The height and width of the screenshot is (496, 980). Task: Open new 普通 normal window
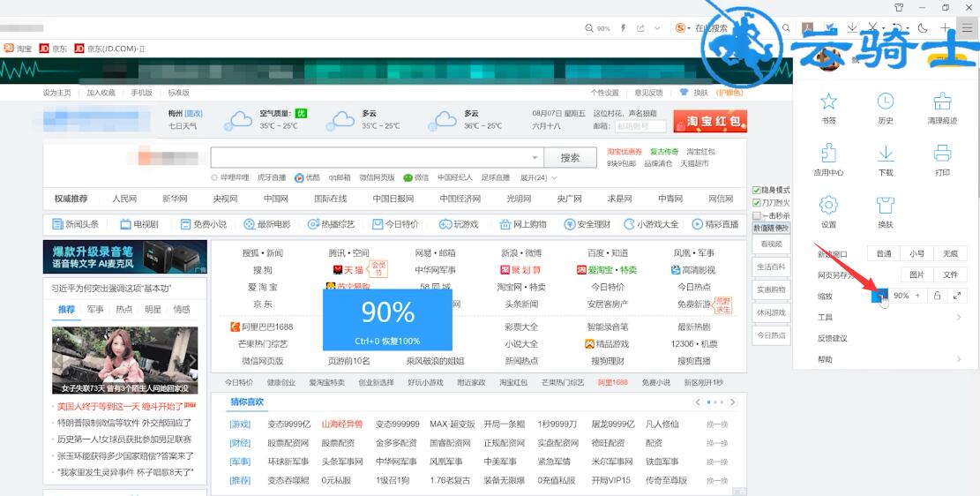884,254
